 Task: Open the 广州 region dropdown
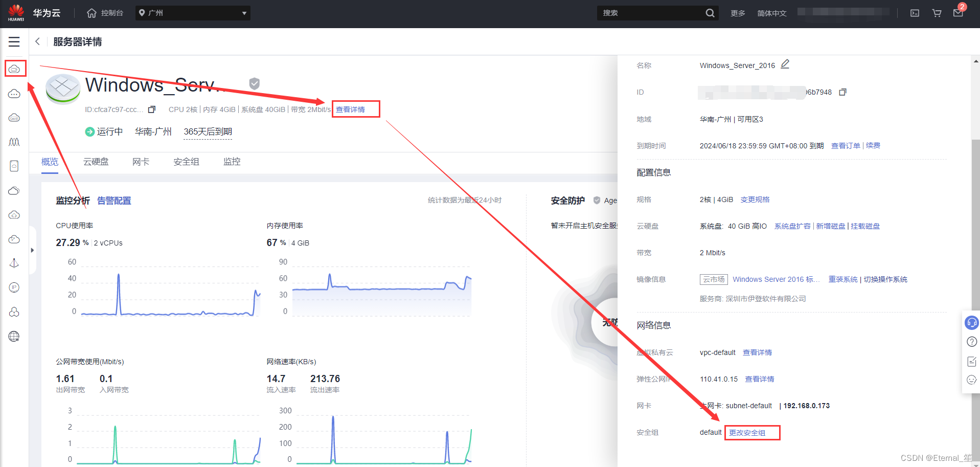point(193,13)
